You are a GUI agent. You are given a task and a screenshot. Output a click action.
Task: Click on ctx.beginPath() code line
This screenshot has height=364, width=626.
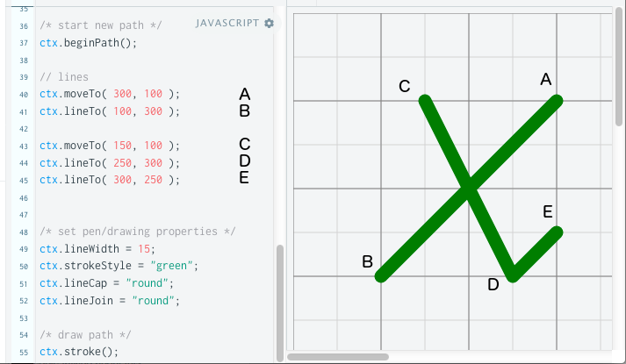(x=88, y=42)
